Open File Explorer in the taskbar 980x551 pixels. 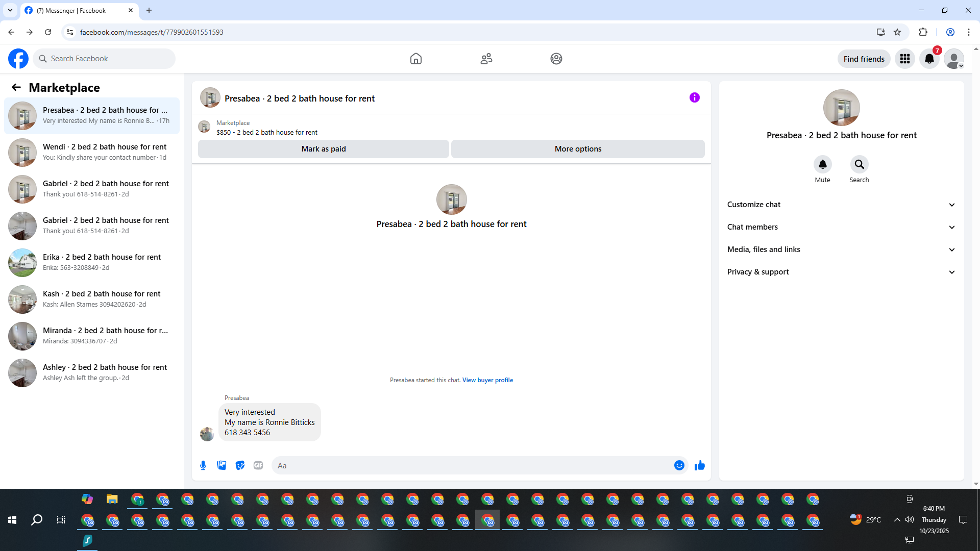pos(112,499)
